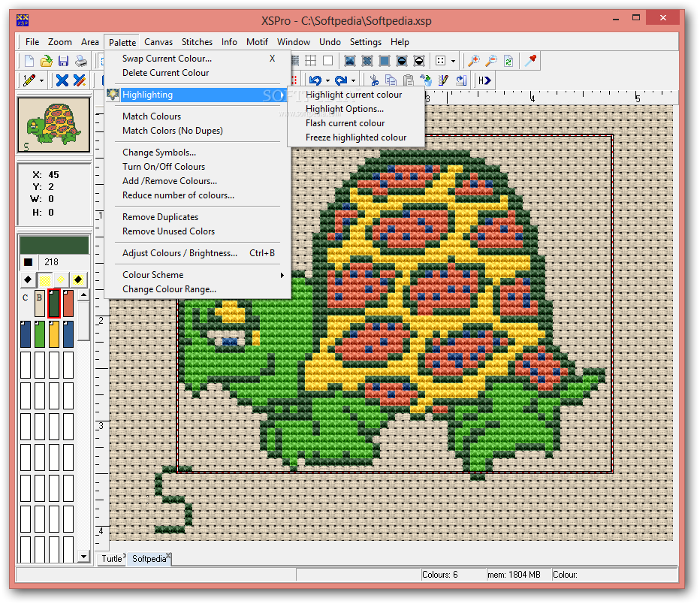This screenshot has height=604, width=700.
Task: Click the C palette button
Action: point(26,297)
